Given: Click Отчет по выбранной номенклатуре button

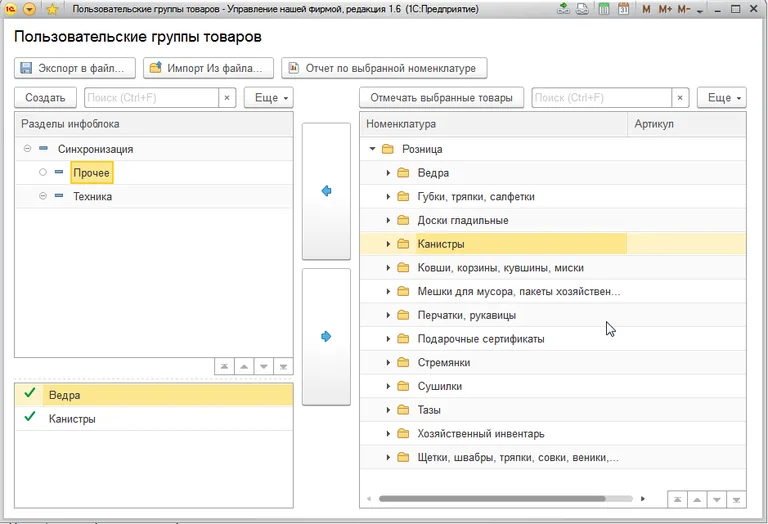Looking at the screenshot, I should click(385, 68).
